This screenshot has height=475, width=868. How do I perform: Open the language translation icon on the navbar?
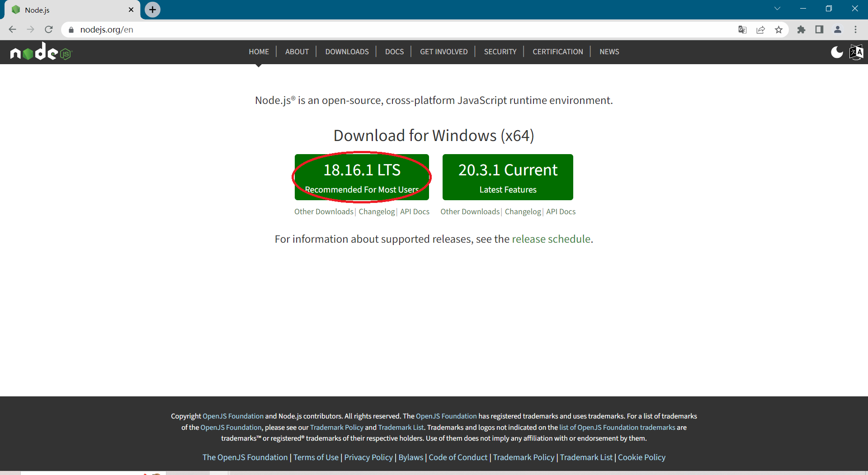click(x=856, y=52)
